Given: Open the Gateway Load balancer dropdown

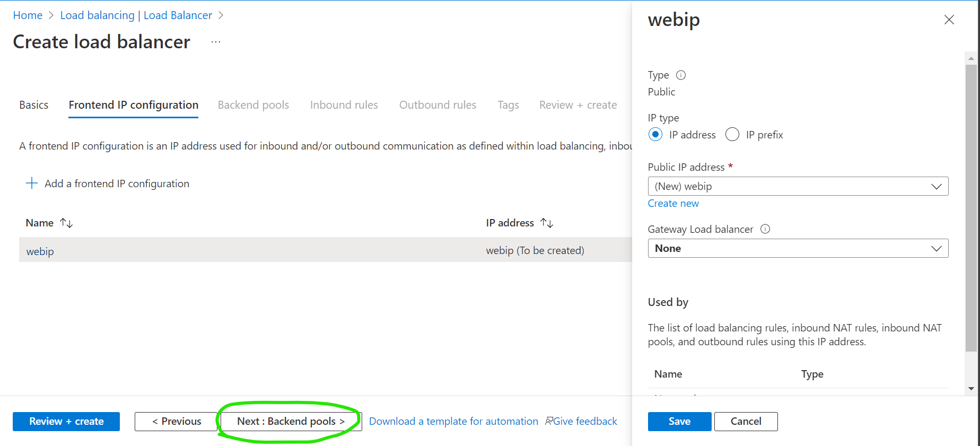Looking at the screenshot, I should [x=798, y=248].
